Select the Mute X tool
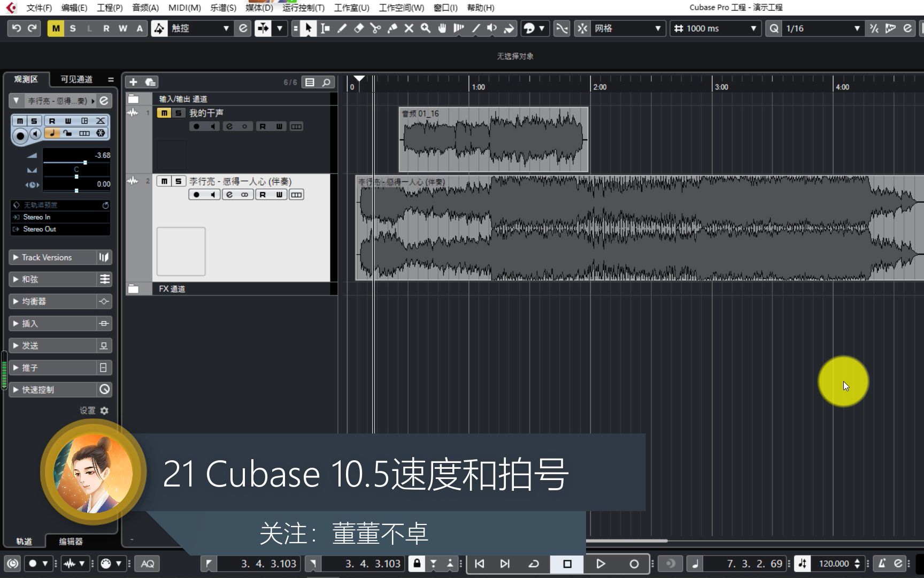Viewport: 924px width, 578px height. click(409, 28)
